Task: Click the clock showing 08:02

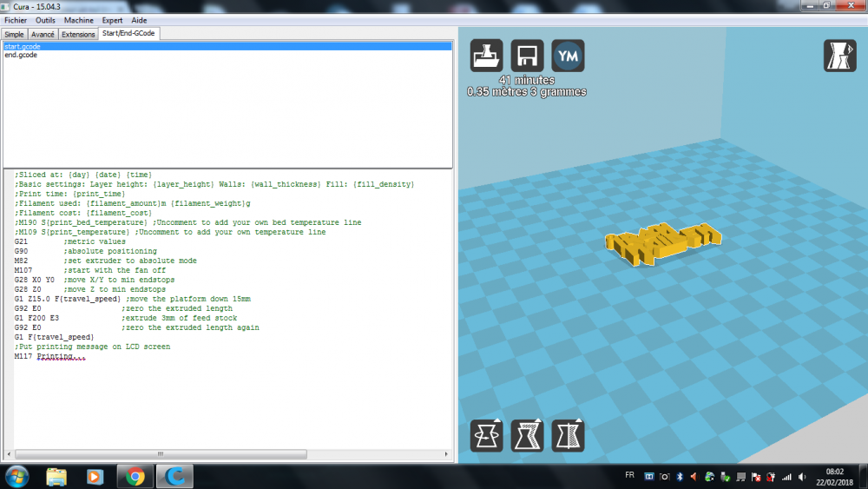Action: tap(834, 472)
